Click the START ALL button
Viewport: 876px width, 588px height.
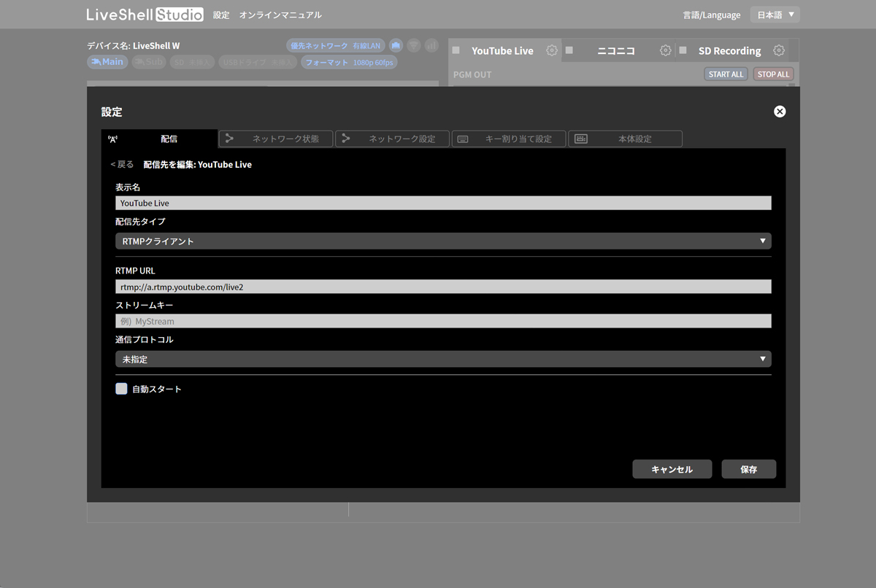tap(726, 74)
